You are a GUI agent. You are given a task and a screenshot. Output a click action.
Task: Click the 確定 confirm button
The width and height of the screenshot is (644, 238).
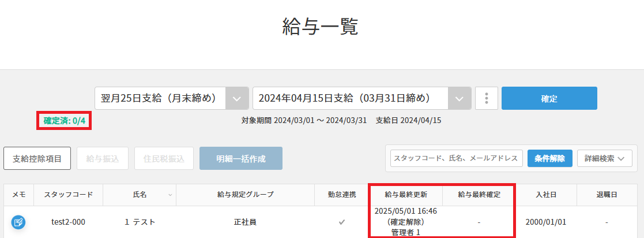coord(549,98)
